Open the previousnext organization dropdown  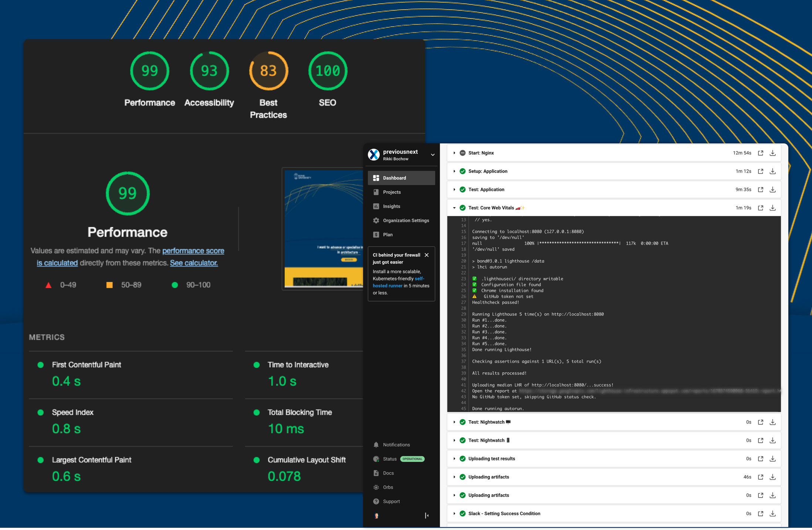tap(432, 155)
